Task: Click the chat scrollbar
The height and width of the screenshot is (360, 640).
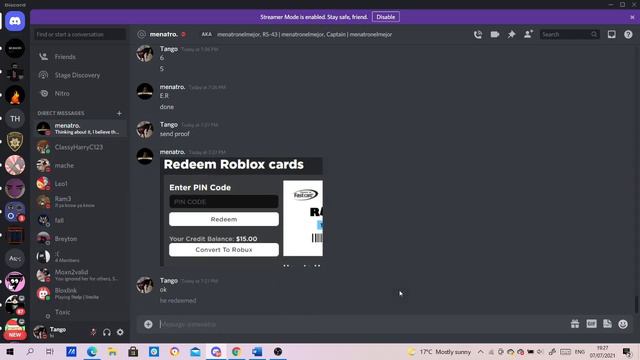Action: click(x=636, y=304)
